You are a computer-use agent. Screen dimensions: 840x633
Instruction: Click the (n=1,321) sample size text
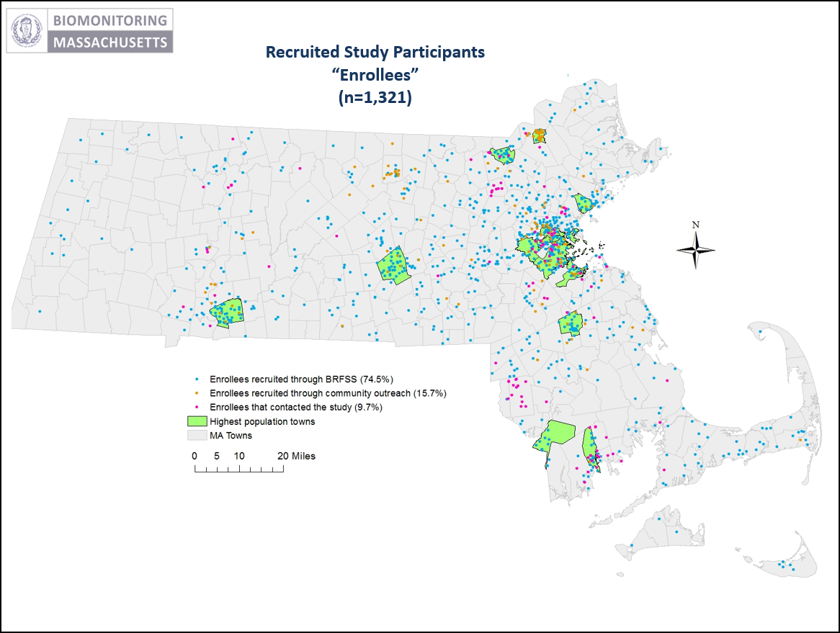[x=375, y=97]
